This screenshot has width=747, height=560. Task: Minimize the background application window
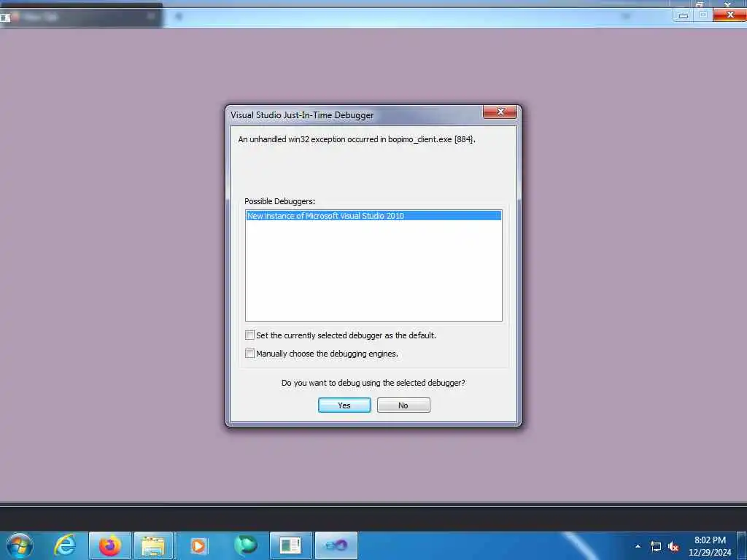pyautogui.click(x=683, y=15)
